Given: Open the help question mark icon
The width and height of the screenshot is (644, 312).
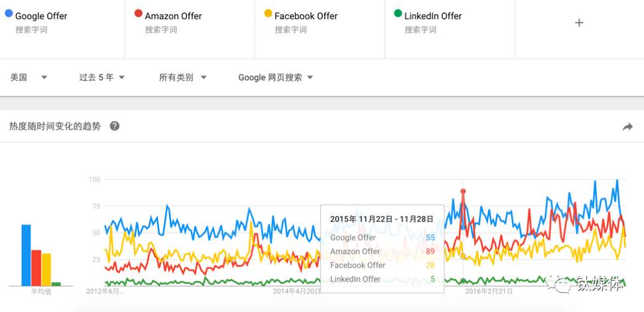Looking at the screenshot, I should click(x=115, y=126).
